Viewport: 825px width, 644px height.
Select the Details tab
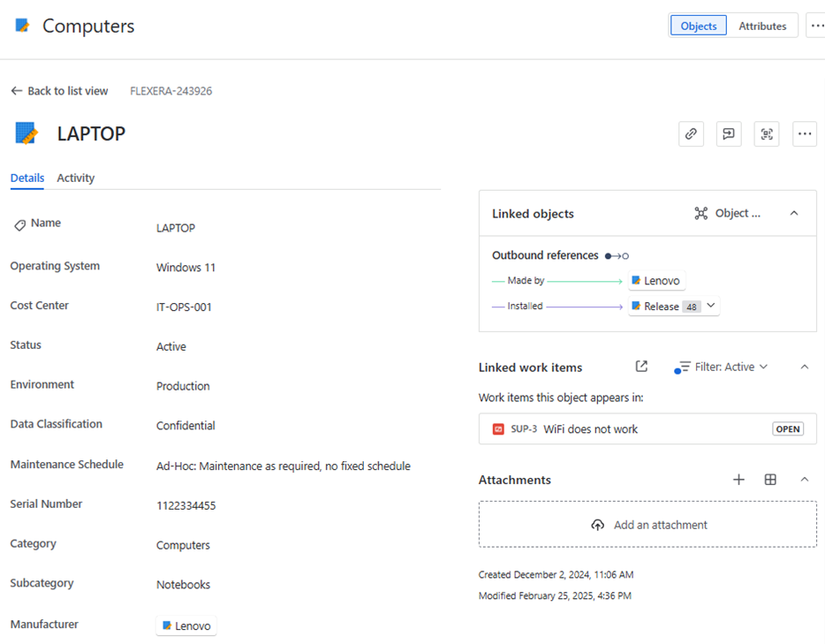tap(27, 178)
